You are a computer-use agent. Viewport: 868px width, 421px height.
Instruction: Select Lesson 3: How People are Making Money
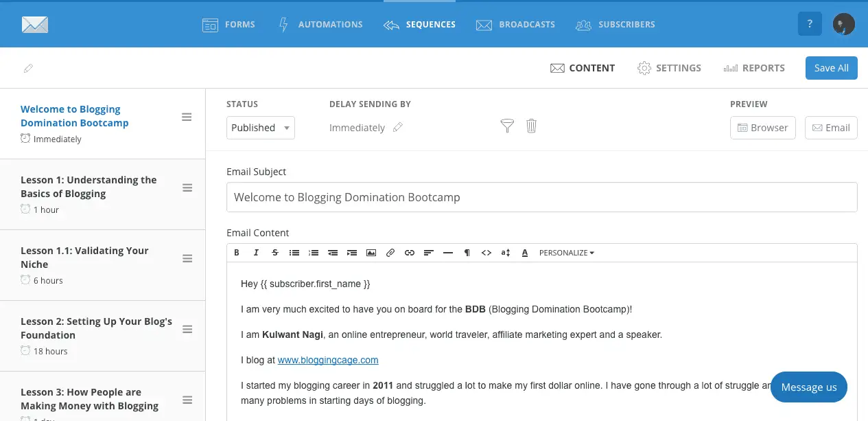point(103,396)
